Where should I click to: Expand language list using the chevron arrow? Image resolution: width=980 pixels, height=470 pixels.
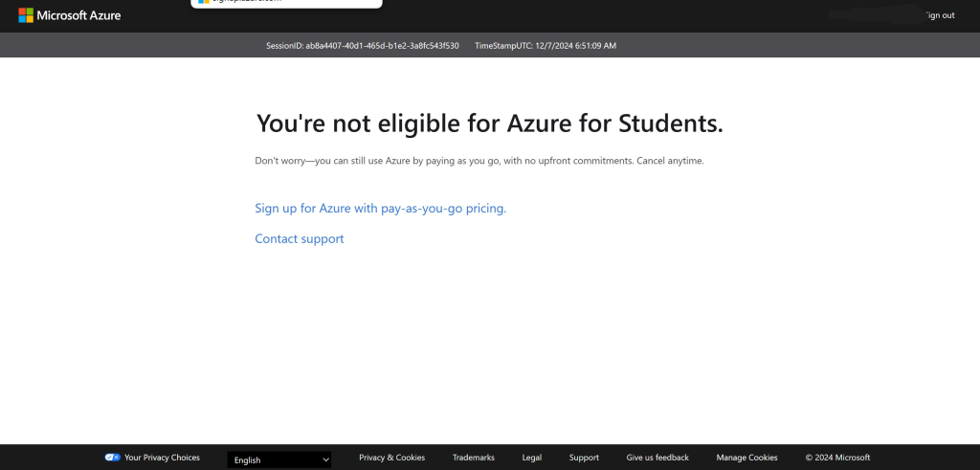pyautogui.click(x=325, y=459)
